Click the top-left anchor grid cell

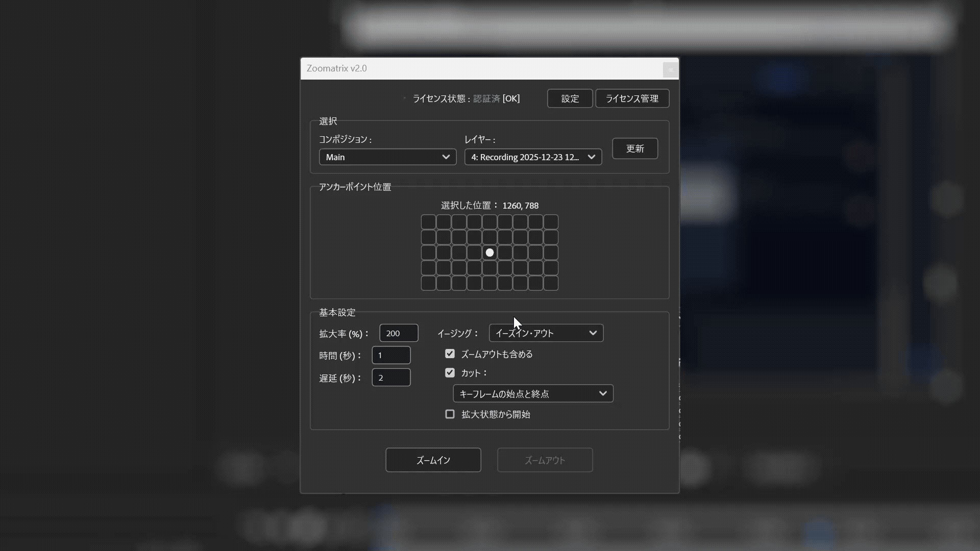(428, 222)
